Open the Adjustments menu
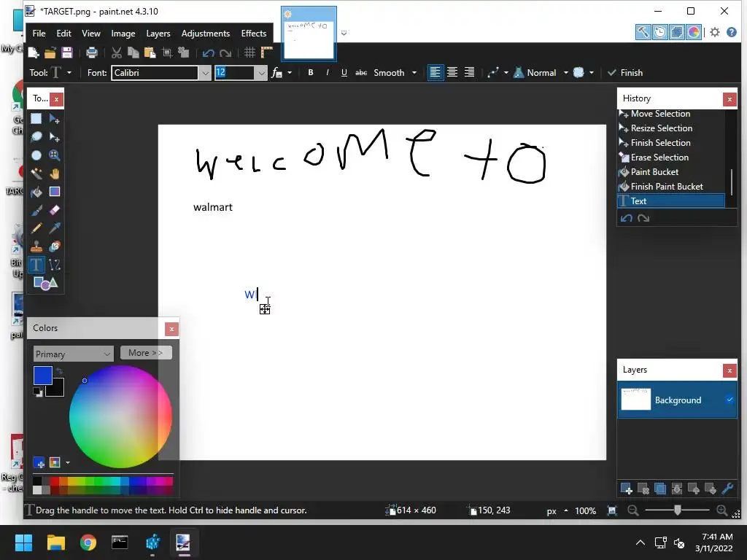The height and width of the screenshot is (560, 747). (x=205, y=34)
